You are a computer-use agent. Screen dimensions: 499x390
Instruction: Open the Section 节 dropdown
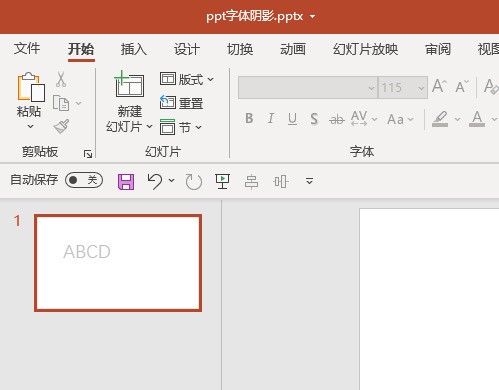pos(181,127)
